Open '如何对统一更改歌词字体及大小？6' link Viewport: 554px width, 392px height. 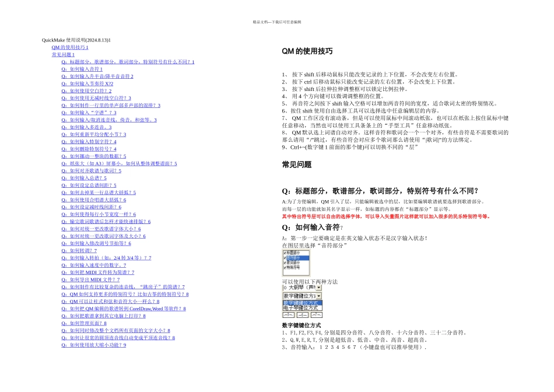click(104, 236)
